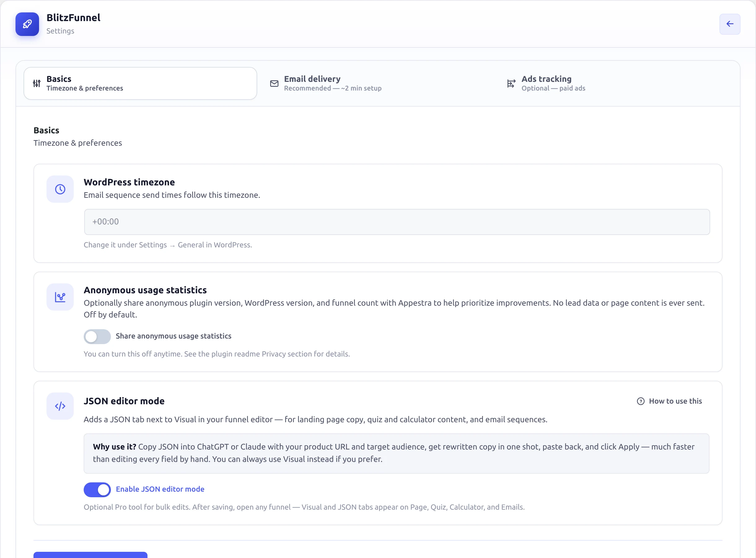Viewport: 756px width, 558px height.
Task: Disable the Enable JSON editor mode switch
Action: pos(97,489)
